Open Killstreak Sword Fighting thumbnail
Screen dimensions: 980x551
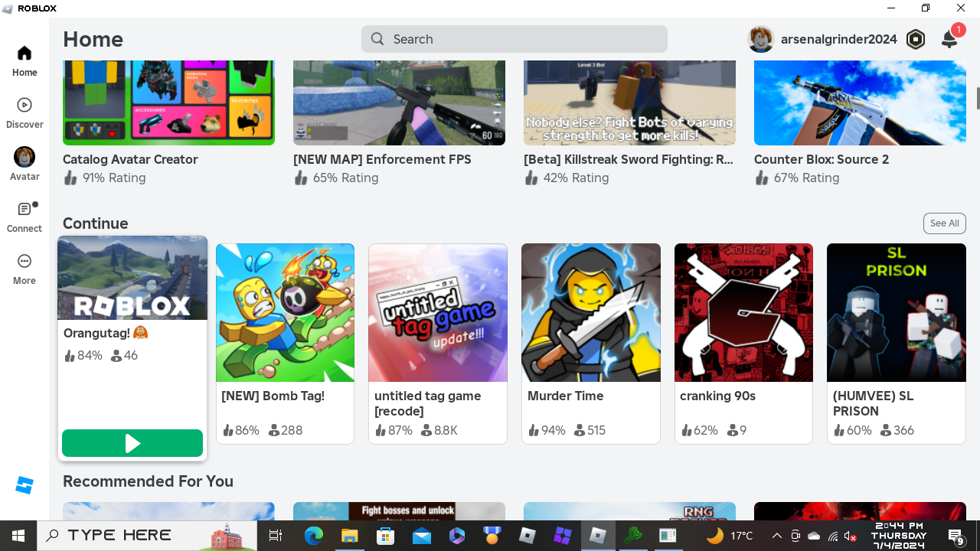[629, 103]
